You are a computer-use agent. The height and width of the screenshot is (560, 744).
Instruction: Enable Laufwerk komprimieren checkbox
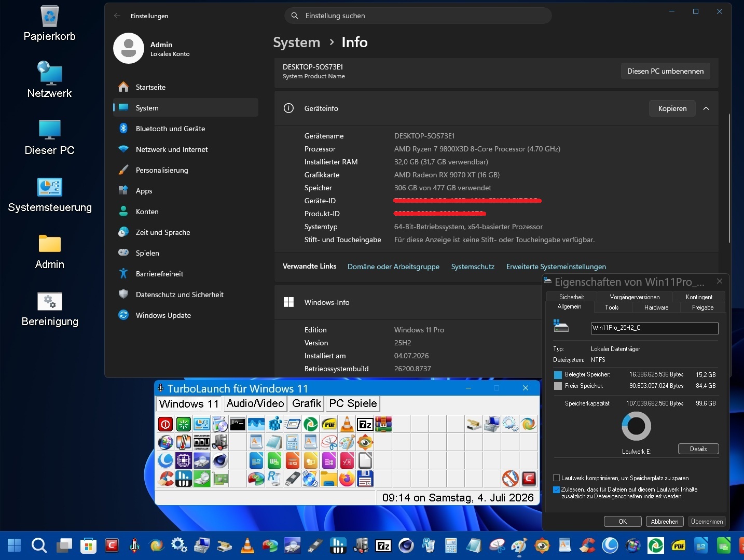point(557,478)
